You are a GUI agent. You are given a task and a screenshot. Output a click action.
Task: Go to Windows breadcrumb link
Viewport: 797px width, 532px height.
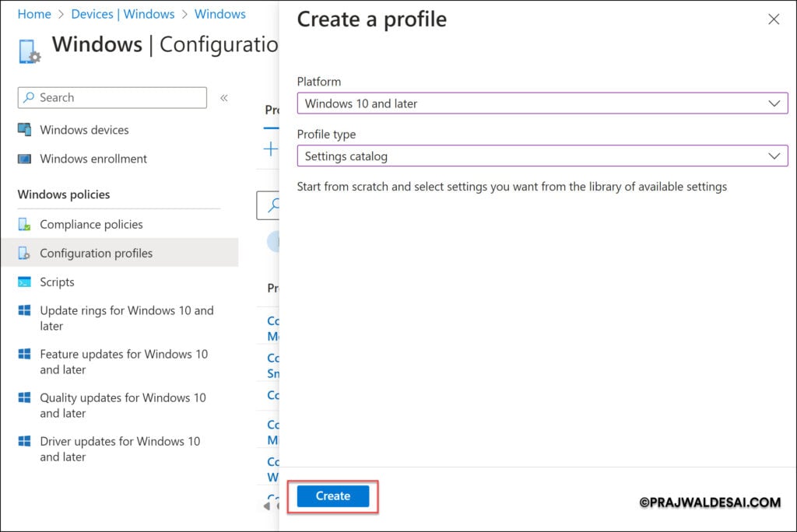tap(219, 14)
